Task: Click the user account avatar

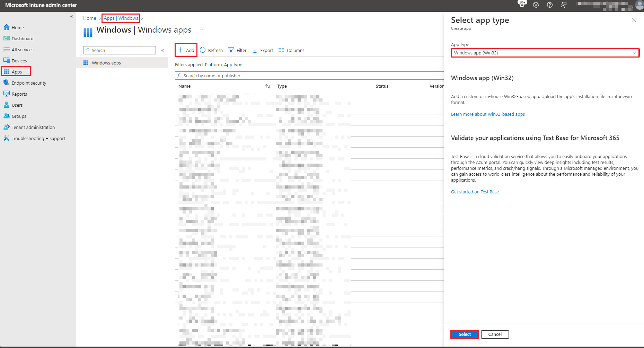Action: click(639, 5)
